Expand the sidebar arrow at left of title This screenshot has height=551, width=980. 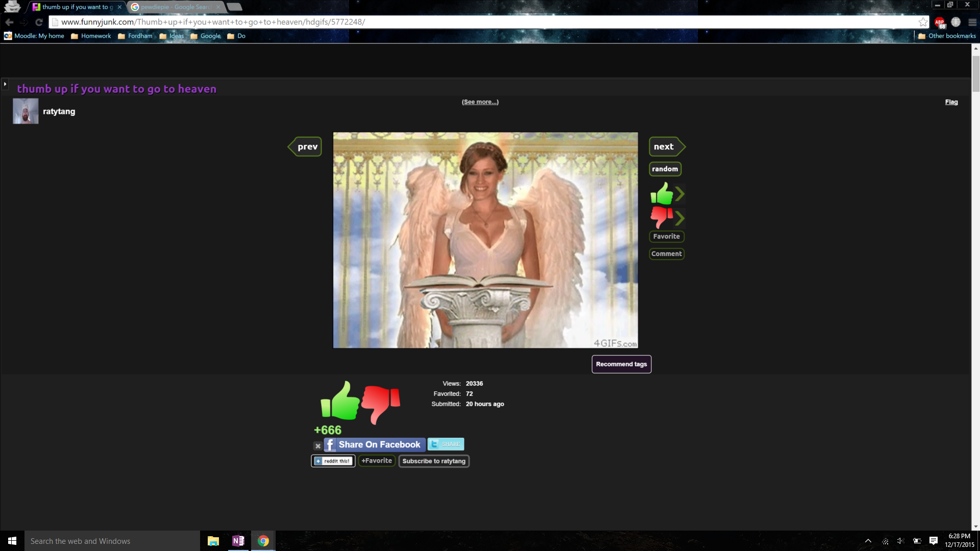tap(5, 84)
